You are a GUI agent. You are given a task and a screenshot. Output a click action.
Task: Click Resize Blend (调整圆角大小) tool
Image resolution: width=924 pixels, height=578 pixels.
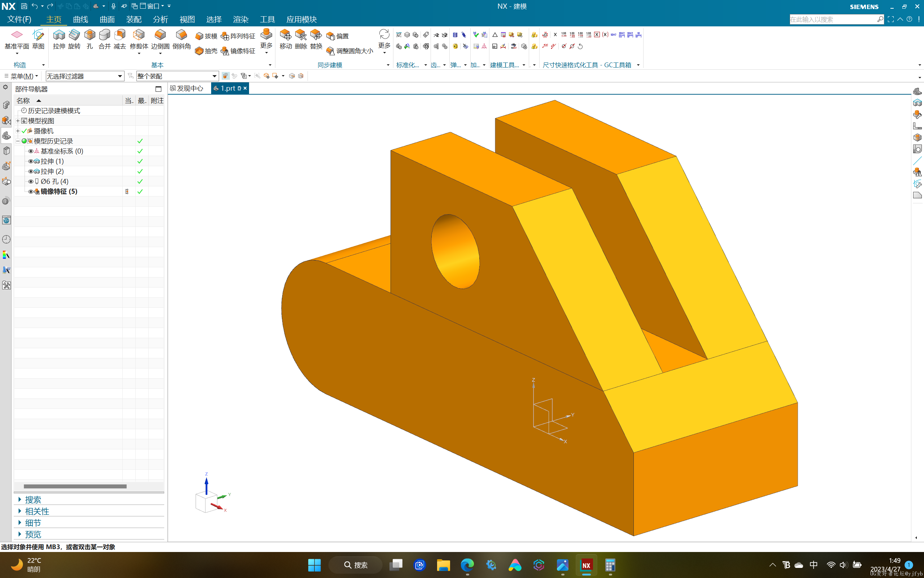coord(350,51)
